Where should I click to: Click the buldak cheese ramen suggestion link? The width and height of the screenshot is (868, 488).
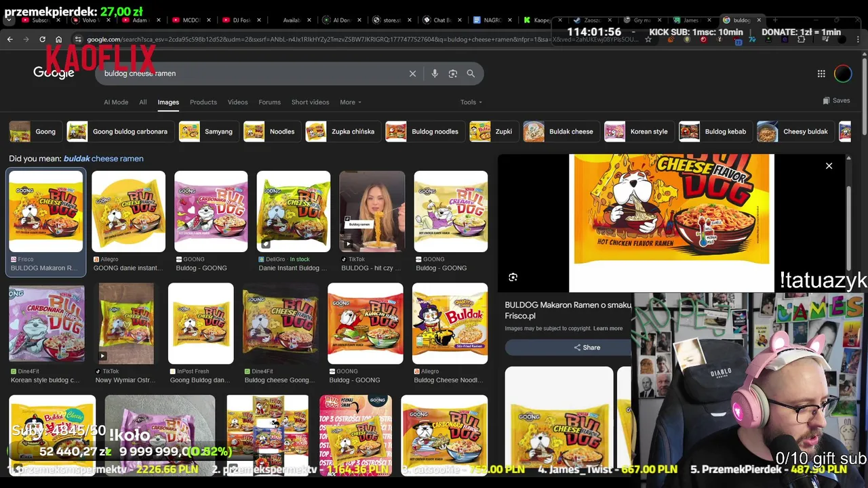tap(103, 159)
